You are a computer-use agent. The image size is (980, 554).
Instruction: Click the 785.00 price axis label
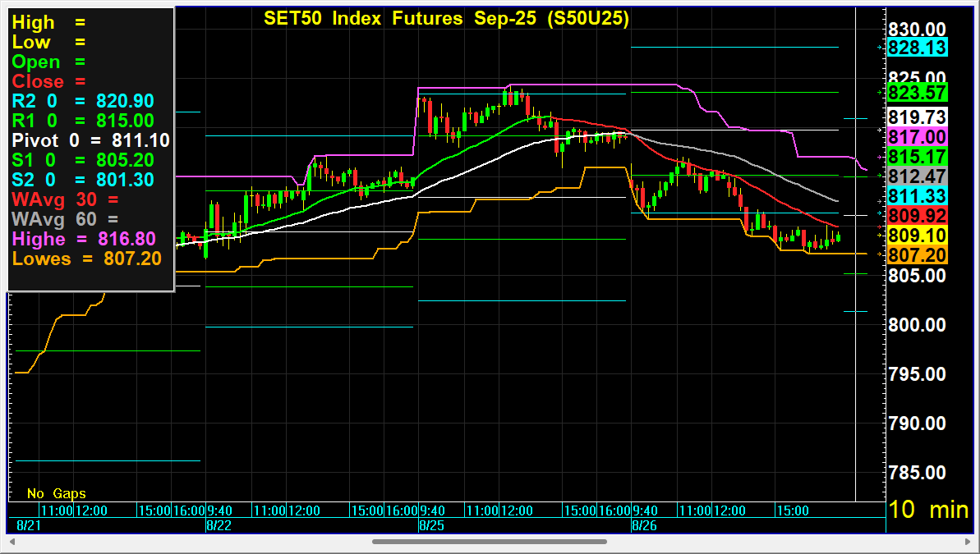917,472
